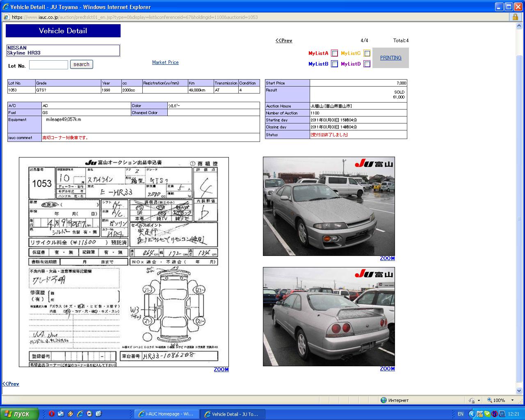Click the bottom <<Prev link
Screen dimensions: 525x420
[11, 384]
